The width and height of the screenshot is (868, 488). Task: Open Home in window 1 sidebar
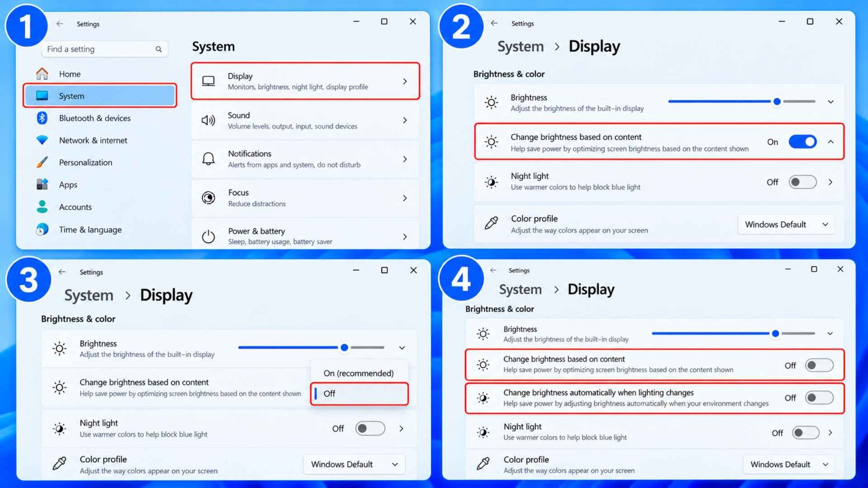(100, 74)
